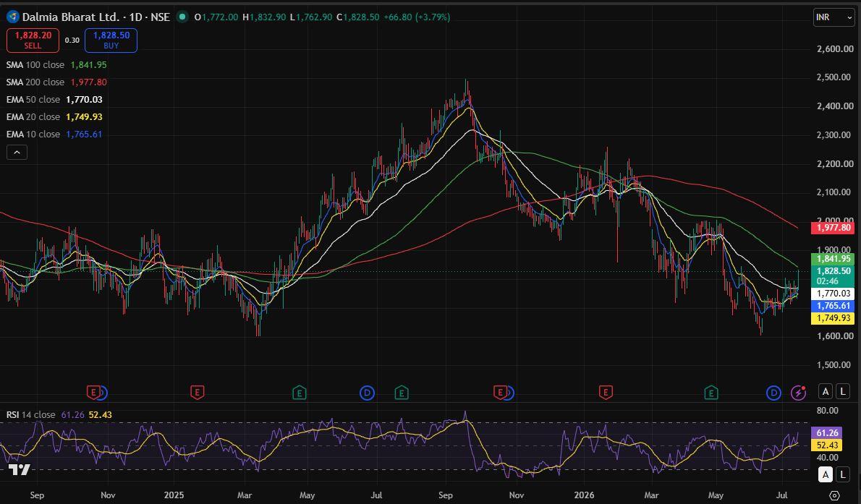Click the 2026 label on time axis
861x504 pixels.
[585, 495]
